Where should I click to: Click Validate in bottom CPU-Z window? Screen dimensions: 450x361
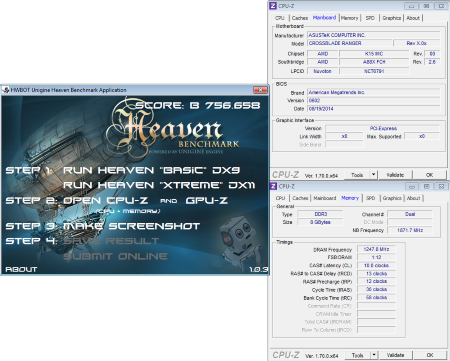(395, 355)
